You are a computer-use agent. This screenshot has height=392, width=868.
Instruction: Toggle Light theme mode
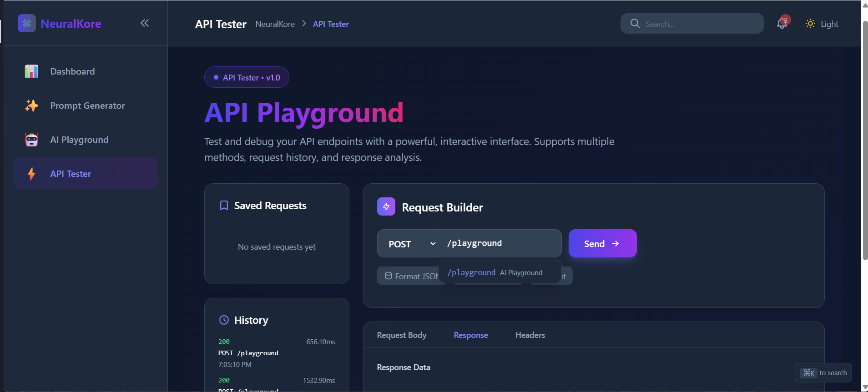pos(822,24)
